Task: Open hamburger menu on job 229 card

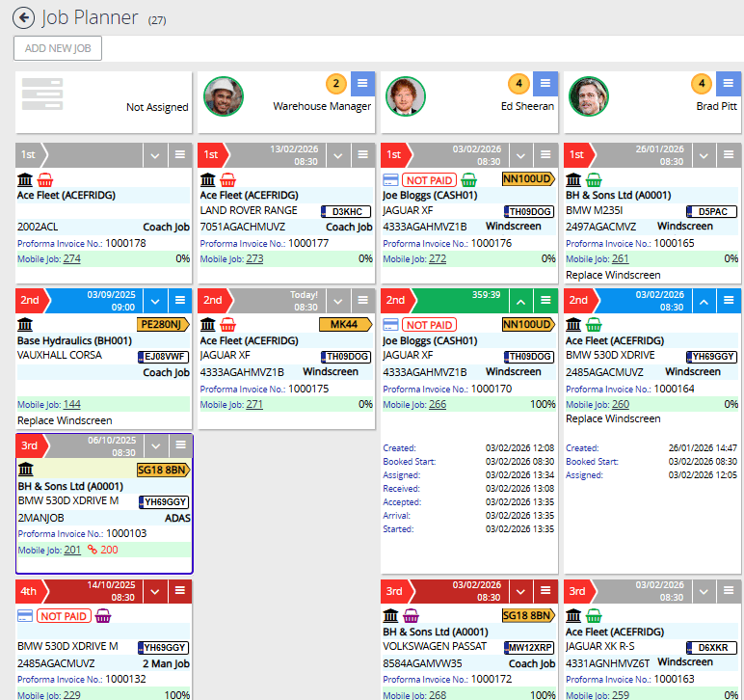Action: click(x=180, y=591)
